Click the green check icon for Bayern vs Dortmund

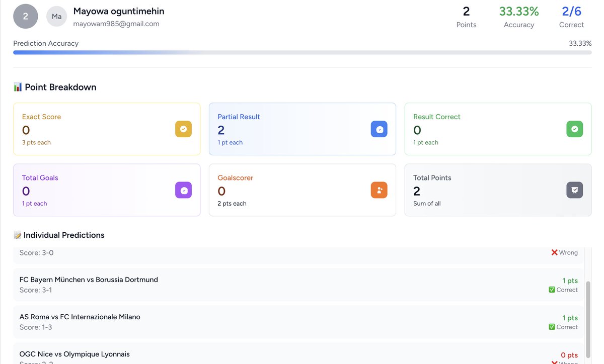point(552,290)
